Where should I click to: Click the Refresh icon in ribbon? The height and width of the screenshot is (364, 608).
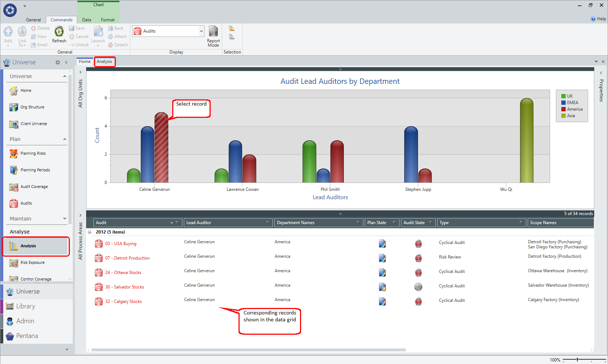(59, 32)
